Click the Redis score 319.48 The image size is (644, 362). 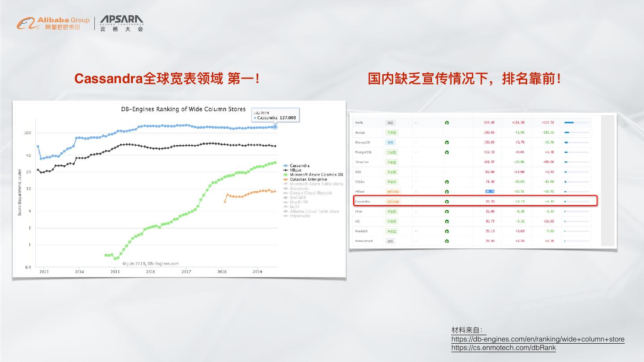point(489,122)
